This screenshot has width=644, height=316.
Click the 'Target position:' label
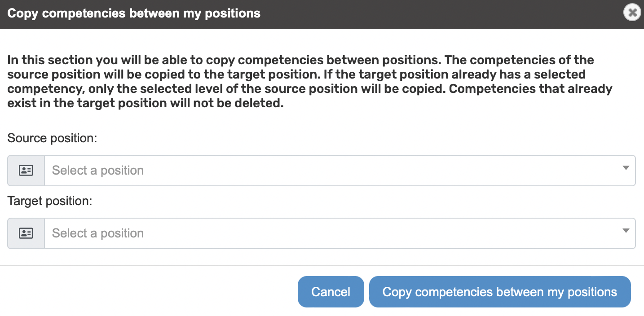(x=50, y=201)
